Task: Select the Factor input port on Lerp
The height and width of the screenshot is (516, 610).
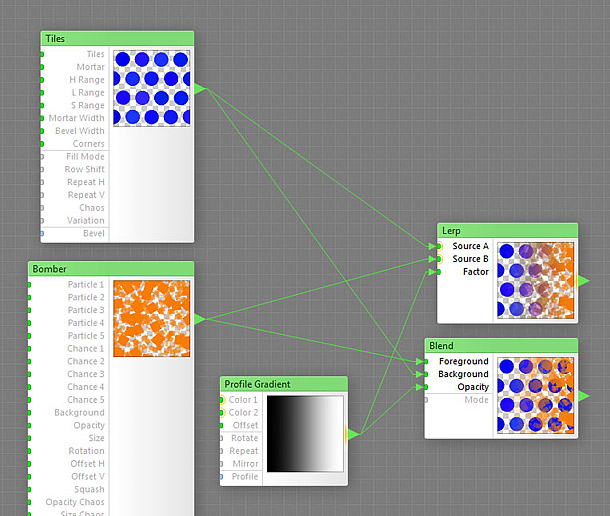Action: [439, 272]
